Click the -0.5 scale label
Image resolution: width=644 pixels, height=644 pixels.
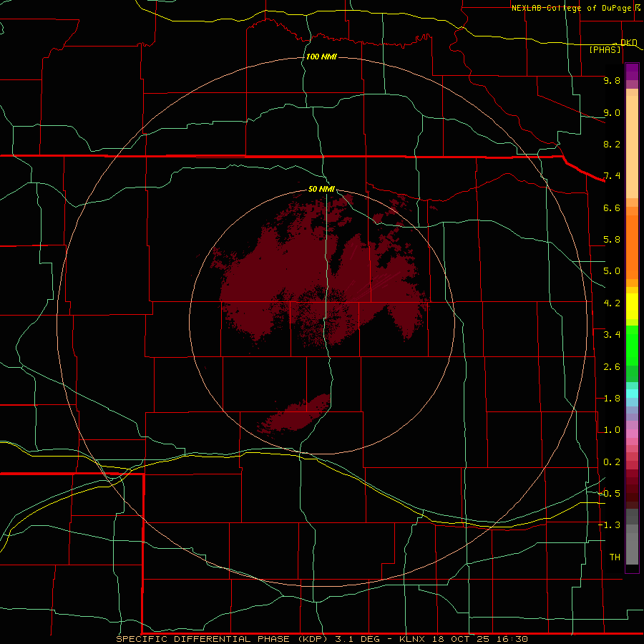click(x=609, y=493)
